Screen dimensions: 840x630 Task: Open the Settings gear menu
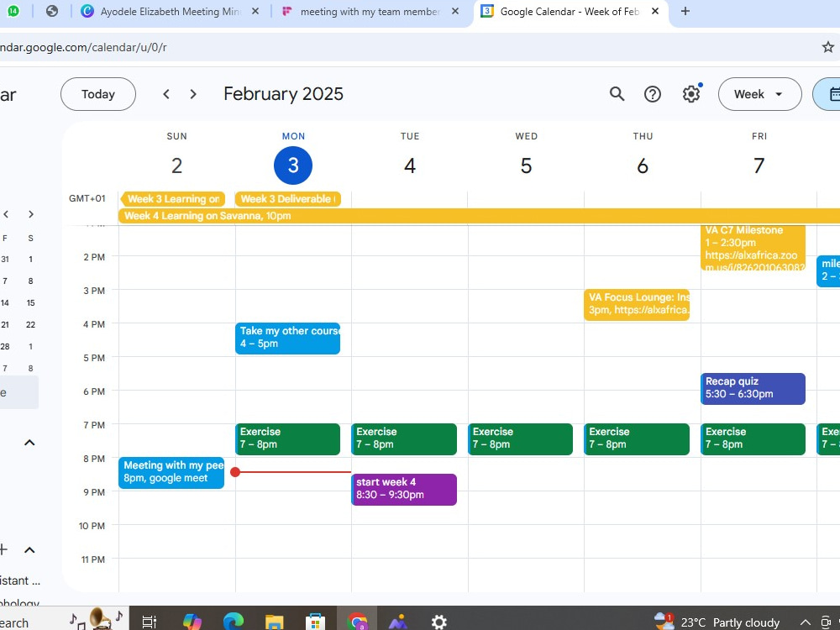691,94
